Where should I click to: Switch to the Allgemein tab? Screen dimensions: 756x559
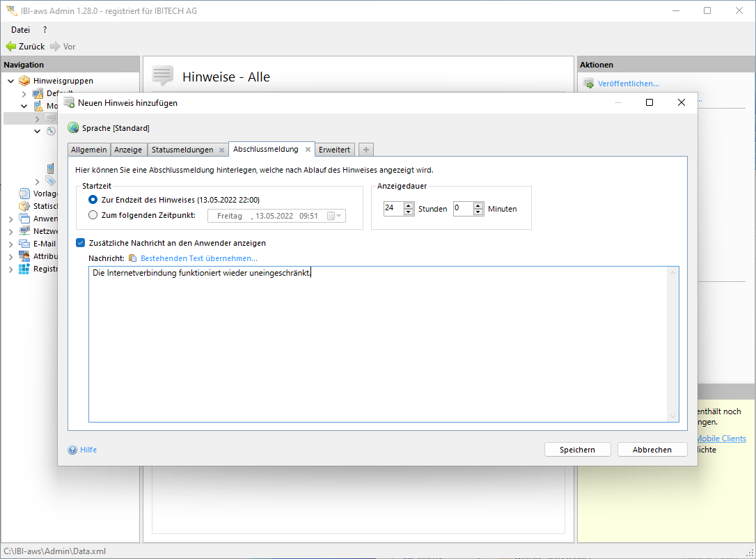tap(88, 150)
